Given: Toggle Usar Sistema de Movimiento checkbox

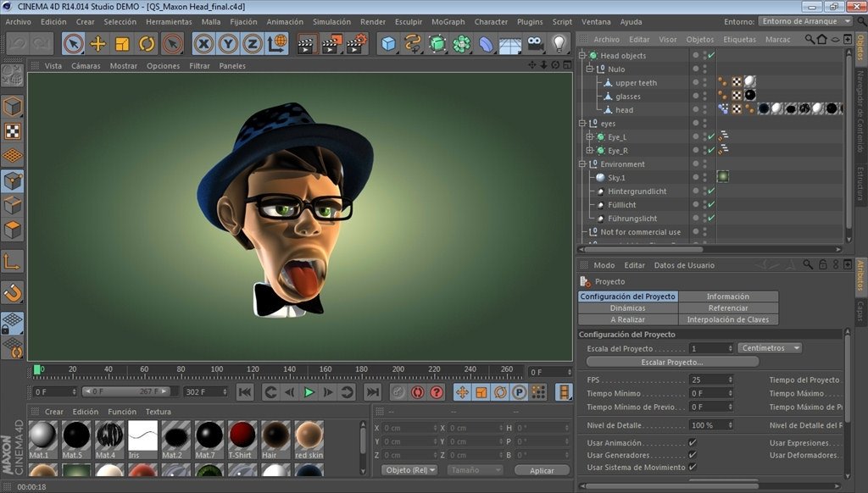Looking at the screenshot, I should pyautogui.click(x=693, y=467).
